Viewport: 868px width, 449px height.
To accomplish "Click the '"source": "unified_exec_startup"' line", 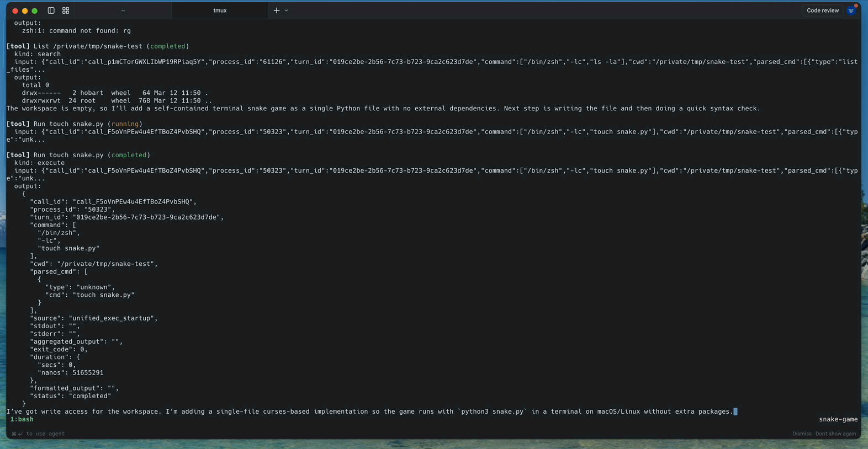I will [x=94, y=318].
